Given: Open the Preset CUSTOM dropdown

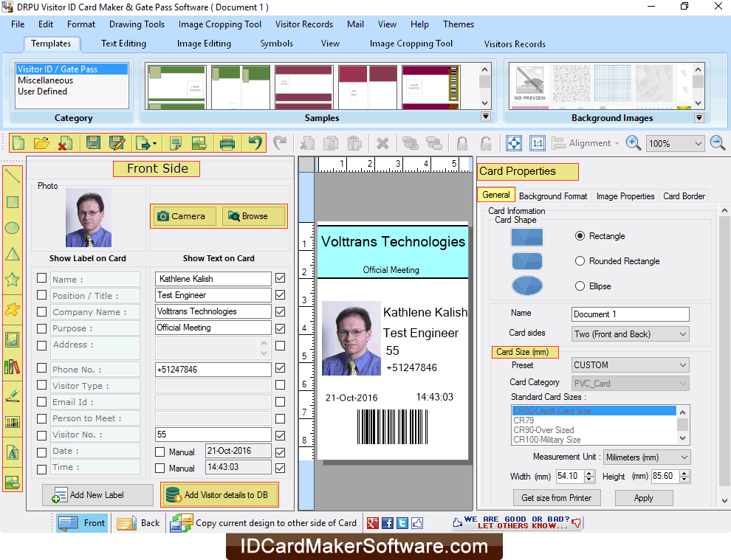Looking at the screenshot, I should tap(631, 364).
